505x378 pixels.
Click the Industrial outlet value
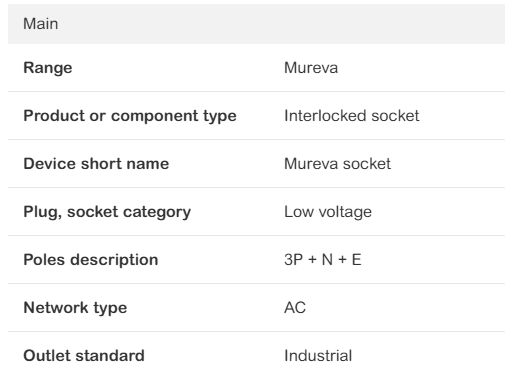318,356
